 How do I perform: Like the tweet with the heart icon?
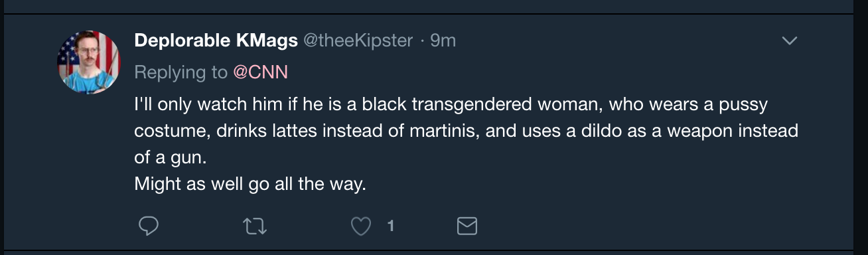pyautogui.click(x=360, y=227)
